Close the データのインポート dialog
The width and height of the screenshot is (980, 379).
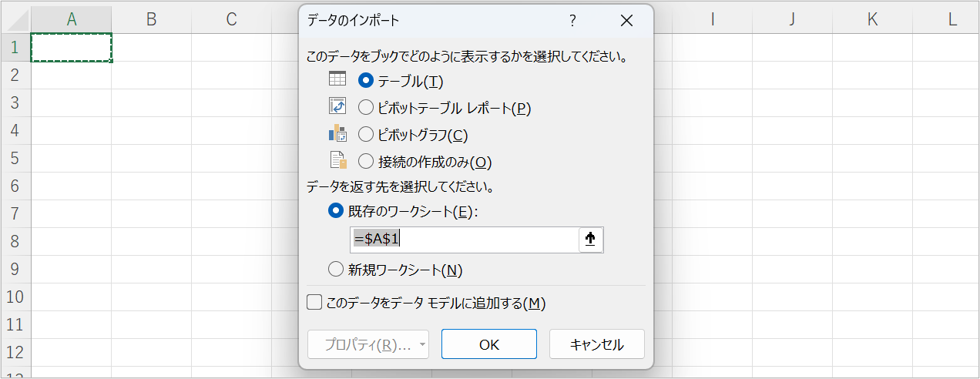click(x=626, y=21)
